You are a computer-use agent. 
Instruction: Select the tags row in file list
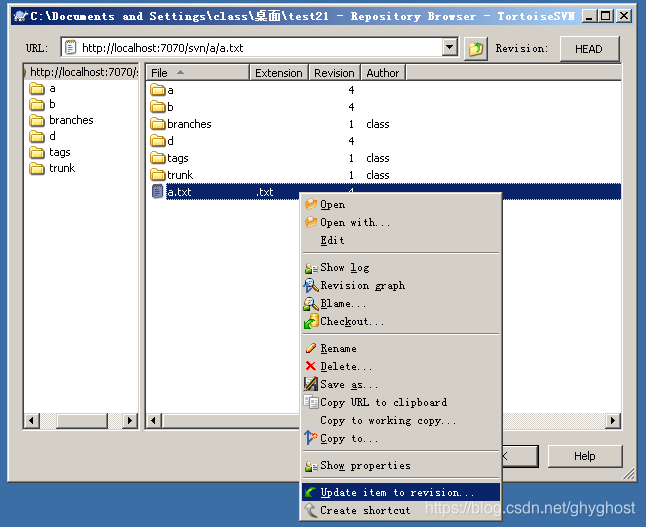[x=383, y=158]
